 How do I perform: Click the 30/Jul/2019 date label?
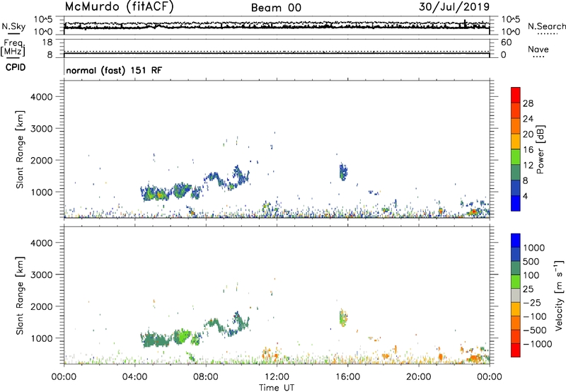coord(454,7)
